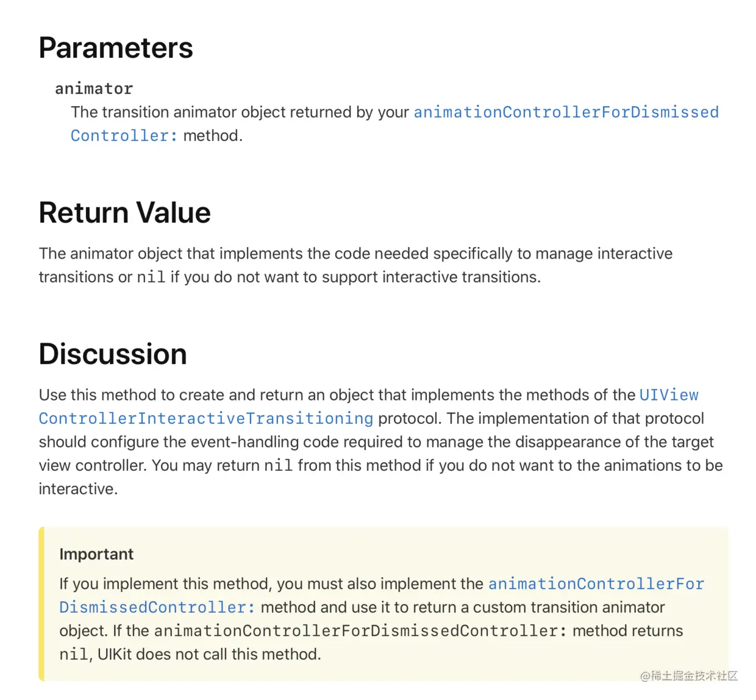Image resolution: width=756 pixels, height=700 pixels.
Task: Follow the animationControllerForDismissedController: link in the Important note
Action: [x=596, y=584]
